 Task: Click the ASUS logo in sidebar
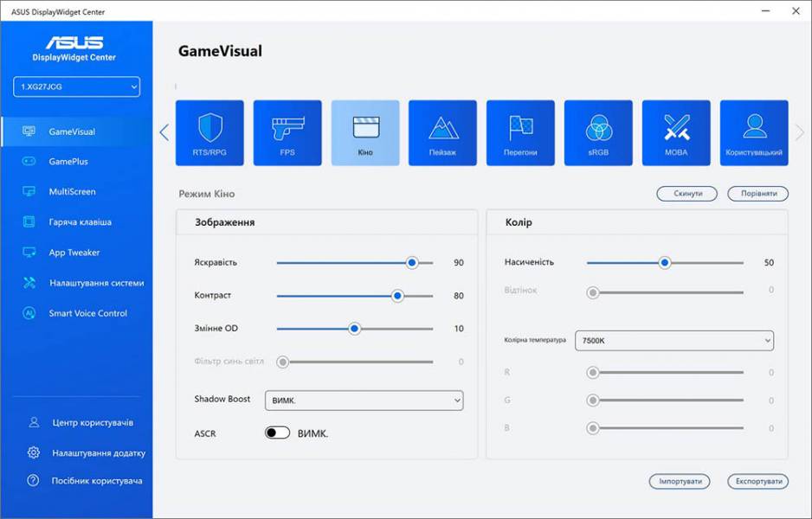[74, 42]
